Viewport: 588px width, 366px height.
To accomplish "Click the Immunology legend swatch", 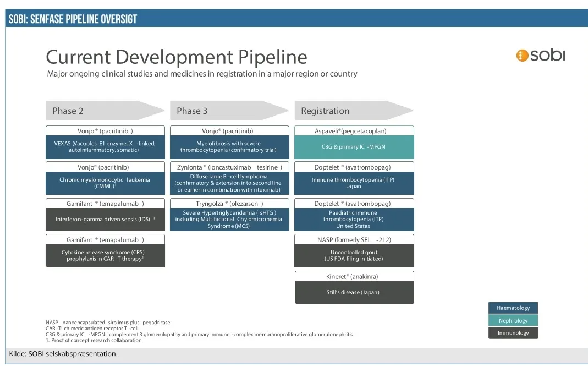I will tap(513, 332).
